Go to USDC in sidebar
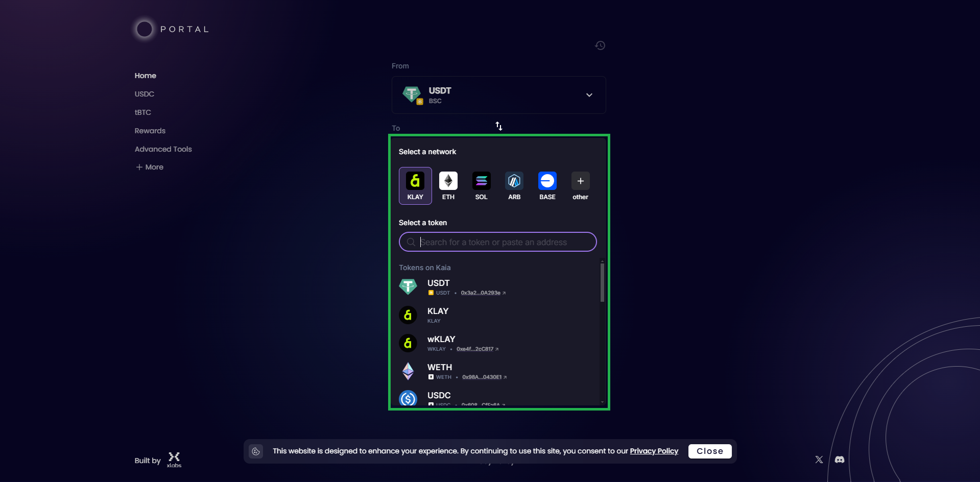The height and width of the screenshot is (482, 980). click(145, 94)
